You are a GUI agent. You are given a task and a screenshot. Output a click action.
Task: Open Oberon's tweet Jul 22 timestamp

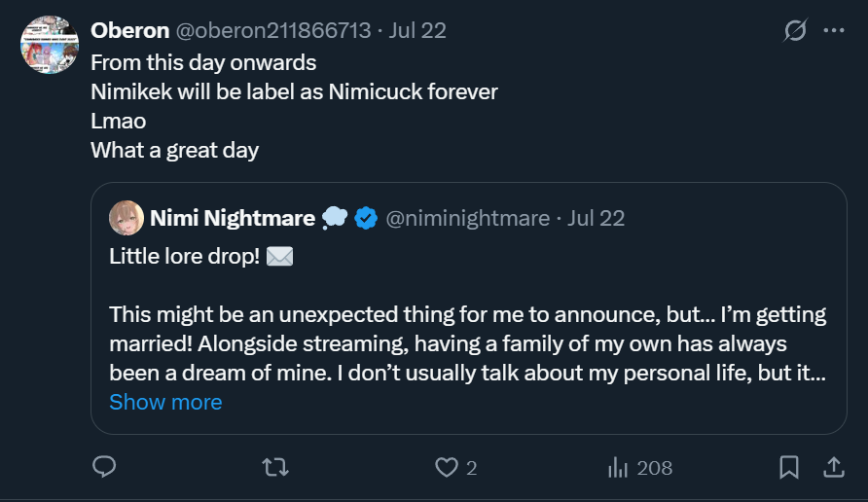pos(417,30)
